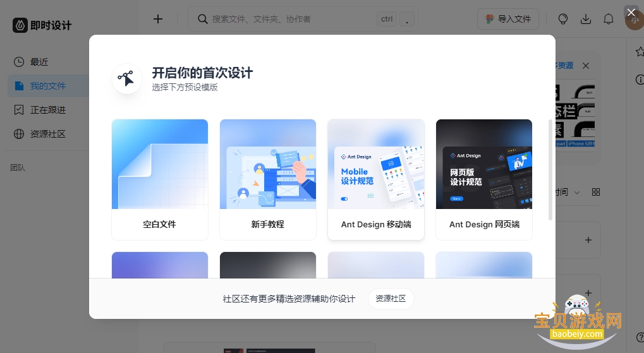Choose the Ant Design 网页端 template
644x353 pixels.
[484, 179]
